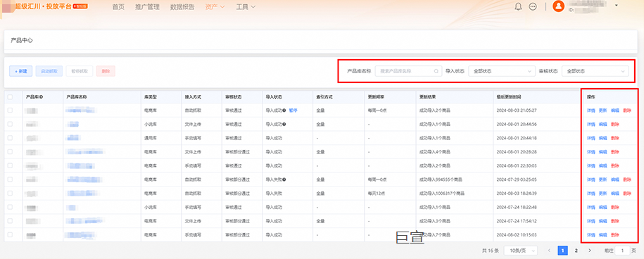
Task: Open the 导入状态 filter dropdown
Action: coord(502,71)
